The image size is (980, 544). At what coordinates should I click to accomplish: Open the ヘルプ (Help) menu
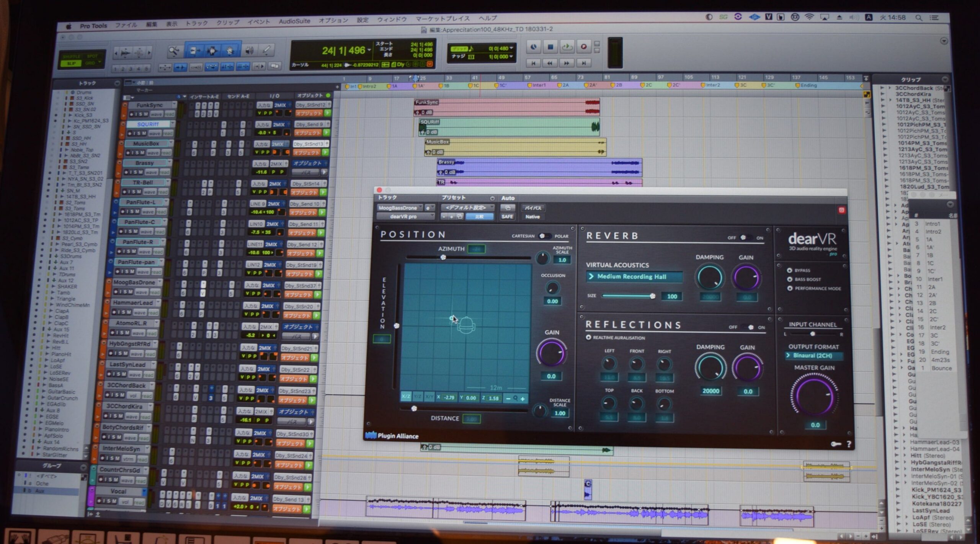point(487,18)
